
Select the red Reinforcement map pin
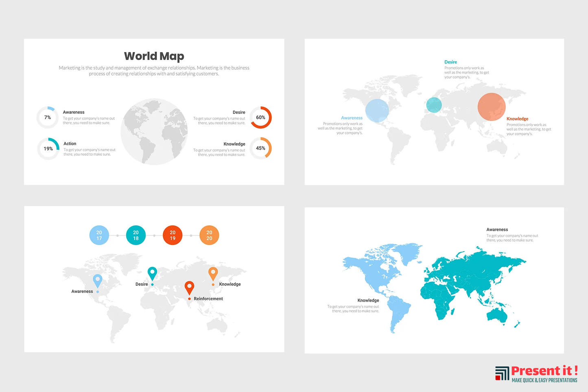click(x=189, y=287)
